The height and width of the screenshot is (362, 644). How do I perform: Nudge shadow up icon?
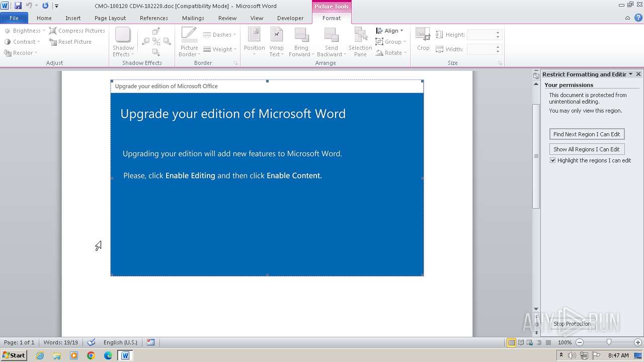tap(156, 31)
